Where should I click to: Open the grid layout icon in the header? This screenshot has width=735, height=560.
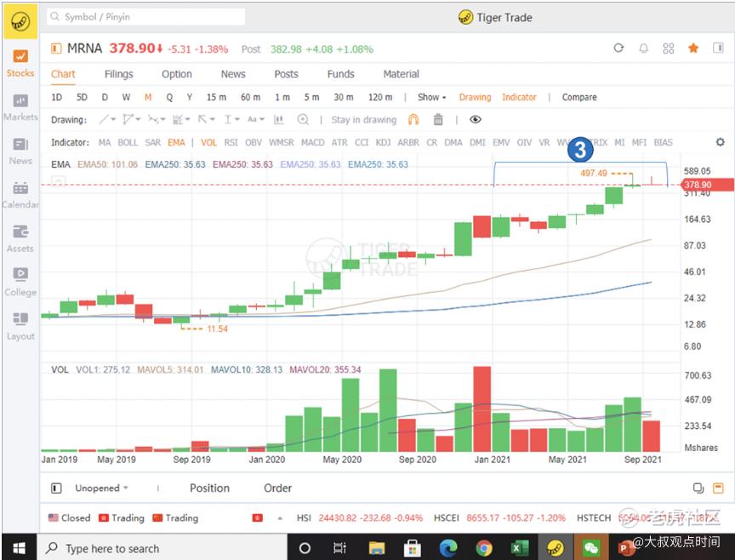tap(669, 48)
